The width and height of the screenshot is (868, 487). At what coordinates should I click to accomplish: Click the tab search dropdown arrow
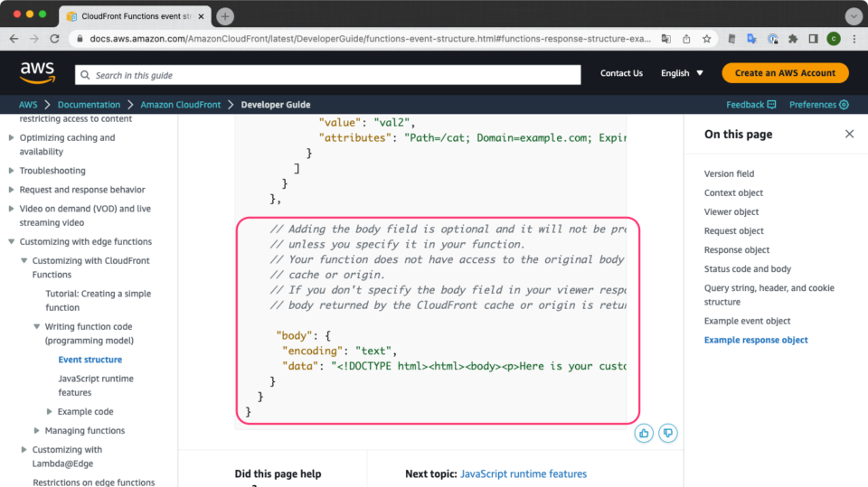tap(853, 16)
